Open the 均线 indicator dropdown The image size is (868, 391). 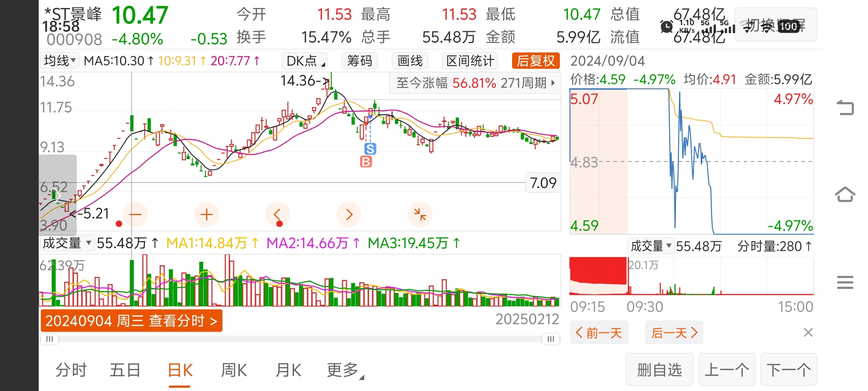60,60
